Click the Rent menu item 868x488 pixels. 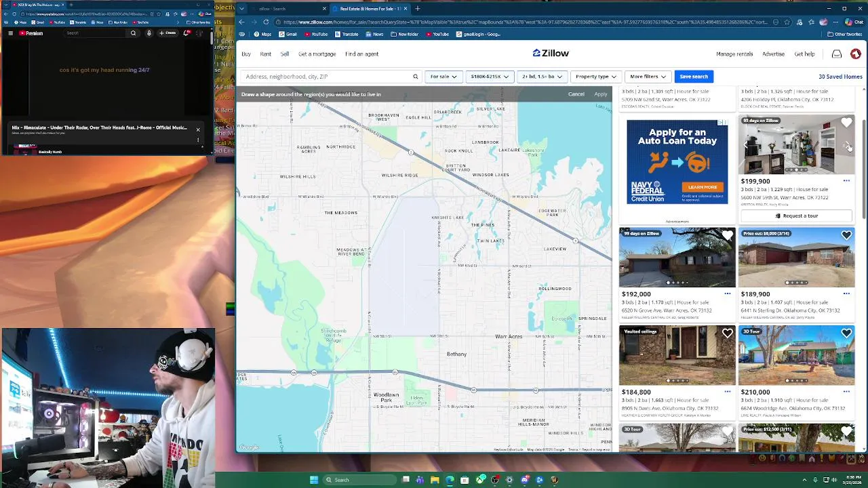(x=266, y=54)
